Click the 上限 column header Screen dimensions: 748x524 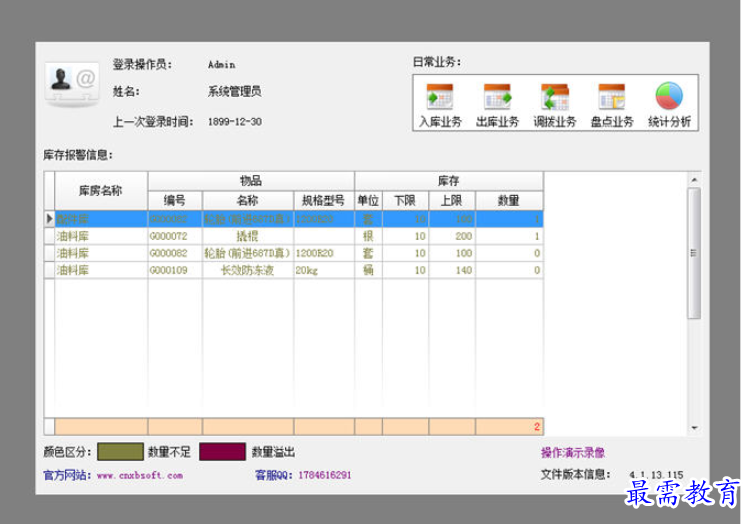(452, 200)
